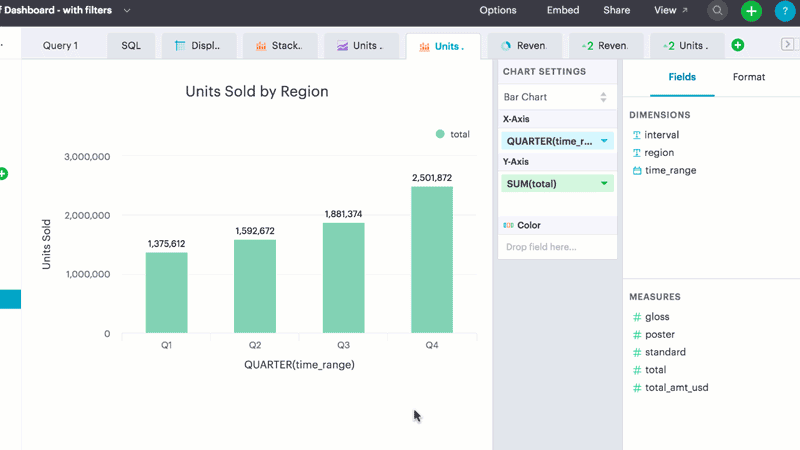Click the 1,375,612 data label

click(166, 244)
